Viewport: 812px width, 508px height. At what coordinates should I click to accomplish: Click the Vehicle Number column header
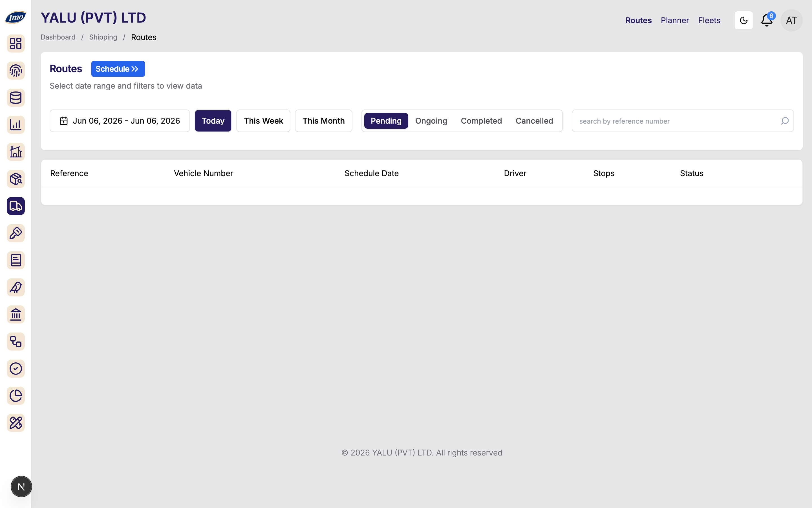[203, 173]
